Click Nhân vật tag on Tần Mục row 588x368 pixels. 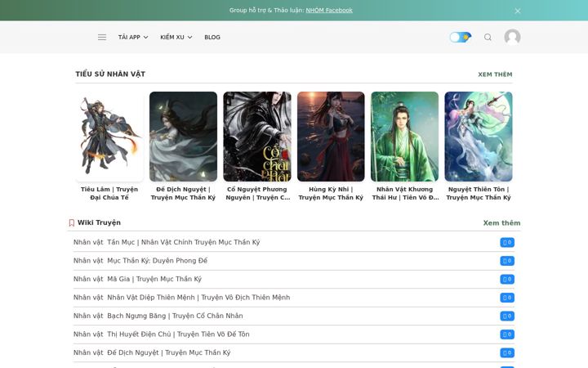(88, 242)
